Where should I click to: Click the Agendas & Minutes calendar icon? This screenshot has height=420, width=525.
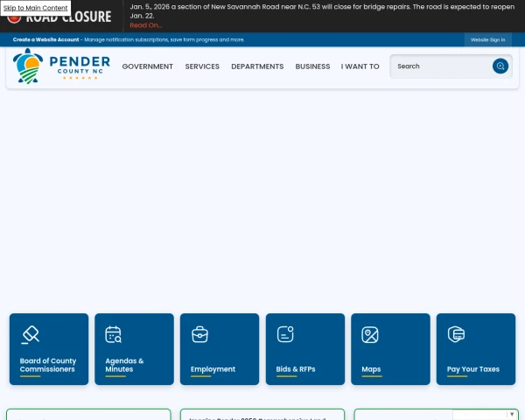[114, 334]
